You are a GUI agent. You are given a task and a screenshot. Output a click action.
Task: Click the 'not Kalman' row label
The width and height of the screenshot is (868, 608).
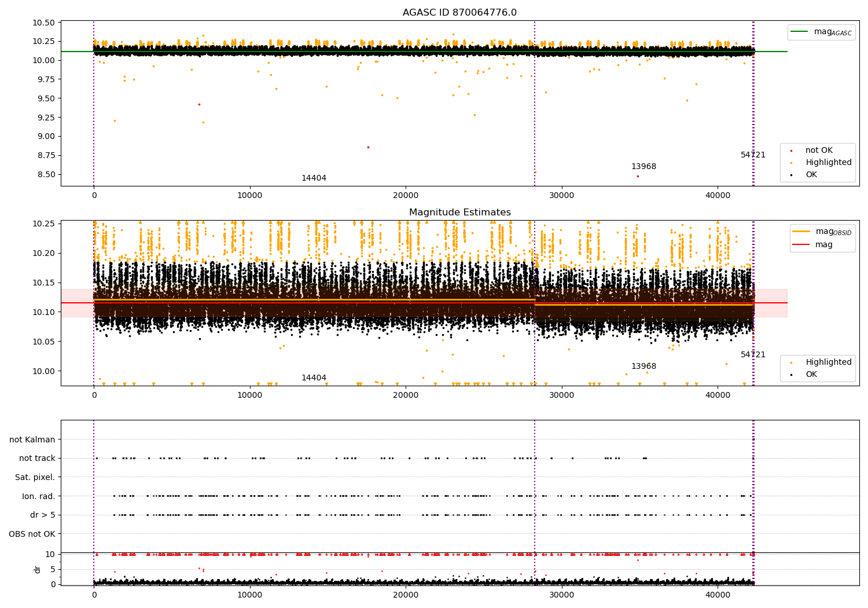point(32,439)
